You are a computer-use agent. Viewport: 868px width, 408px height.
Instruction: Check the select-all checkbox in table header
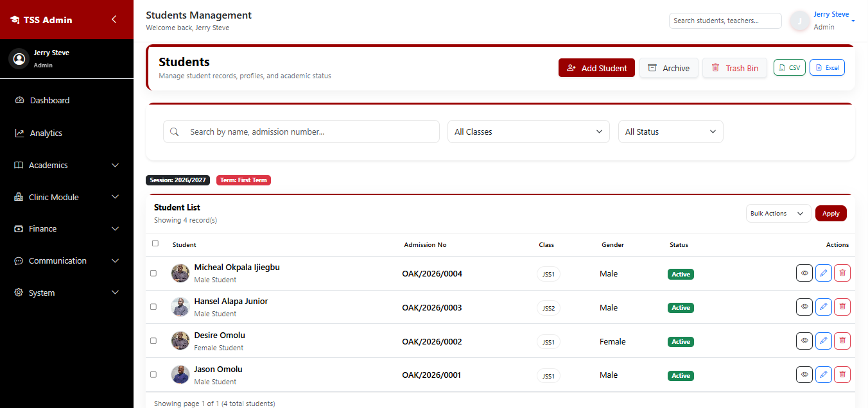(155, 243)
